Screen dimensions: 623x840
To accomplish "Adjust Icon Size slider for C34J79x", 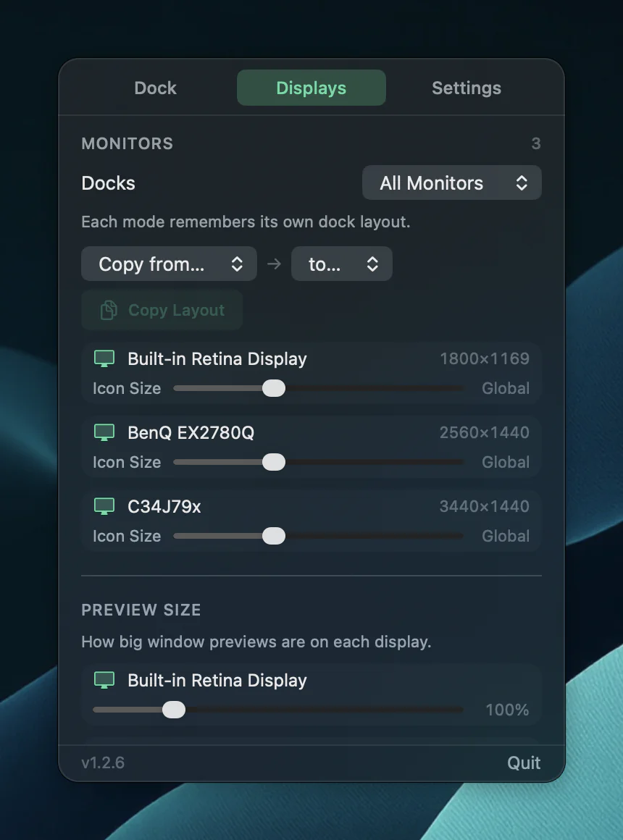I will [319, 537].
